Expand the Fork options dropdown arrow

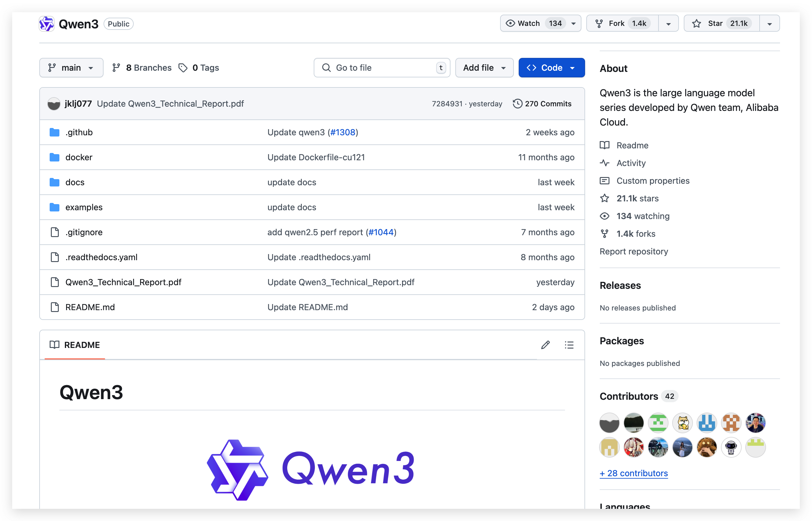pos(668,24)
